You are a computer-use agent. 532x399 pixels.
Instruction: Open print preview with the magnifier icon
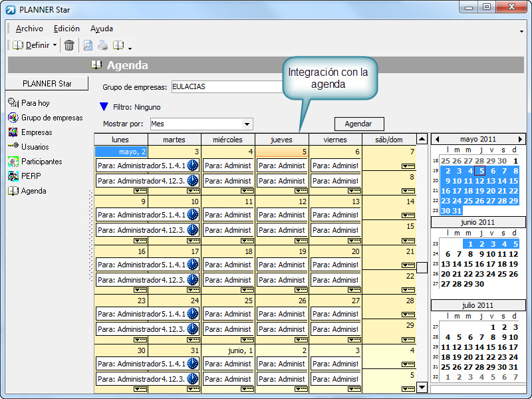[x=87, y=45]
